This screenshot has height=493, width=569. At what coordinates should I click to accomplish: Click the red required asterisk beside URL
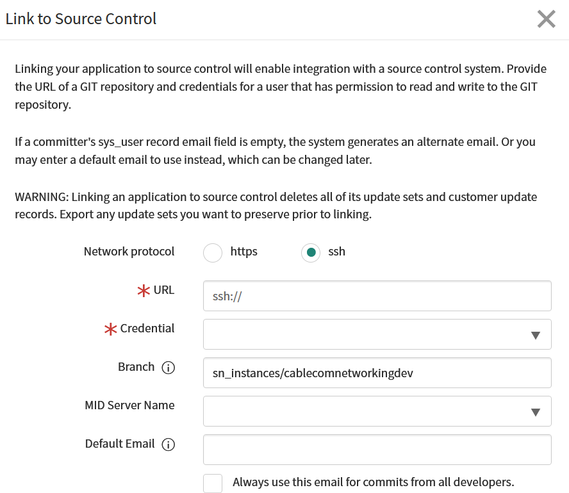click(x=143, y=291)
